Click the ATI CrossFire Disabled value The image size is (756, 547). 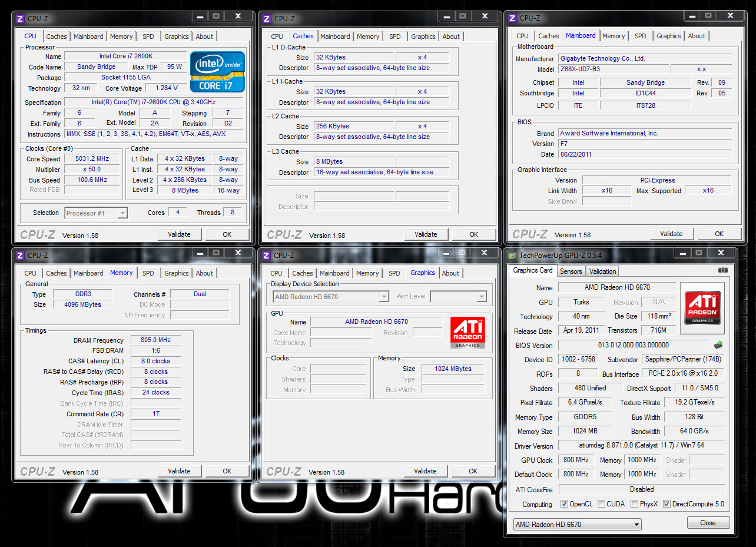pyautogui.click(x=642, y=489)
